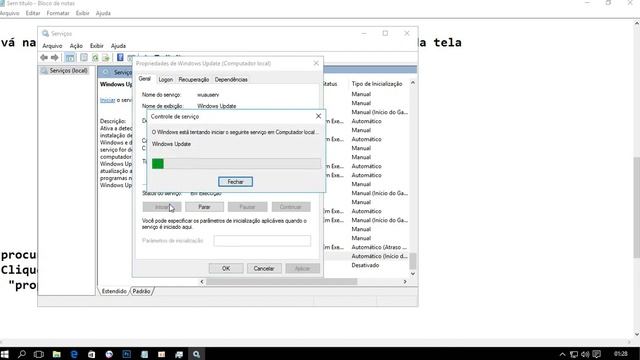This screenshot has height=360, width=640.
Task: Click the services list scroll-up arrow
Action: point(413,83)
